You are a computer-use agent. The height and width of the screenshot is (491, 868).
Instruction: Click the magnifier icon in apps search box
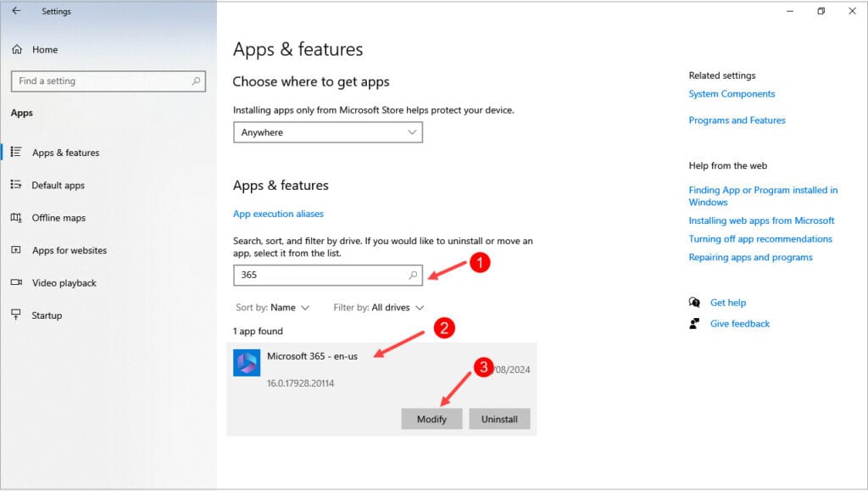[413, 275]
